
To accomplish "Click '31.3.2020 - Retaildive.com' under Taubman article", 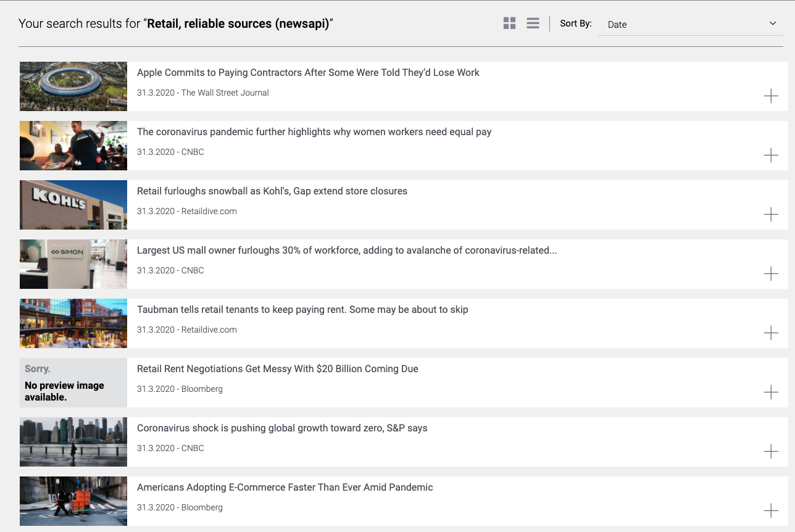I will tap(187, 330).
